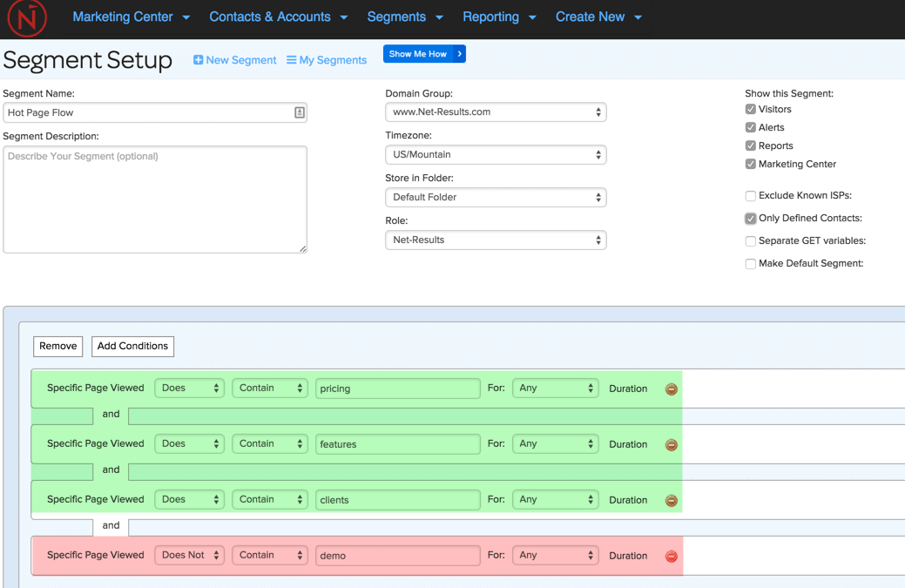
Task: Remove the "clients" page viewed condition
Action: 671,500
